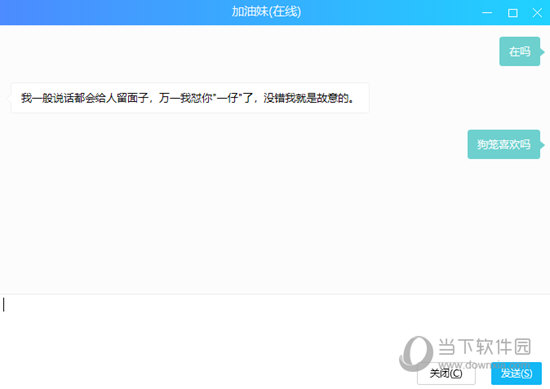Click the reply message starting 我一般说话

click(190, 98)
